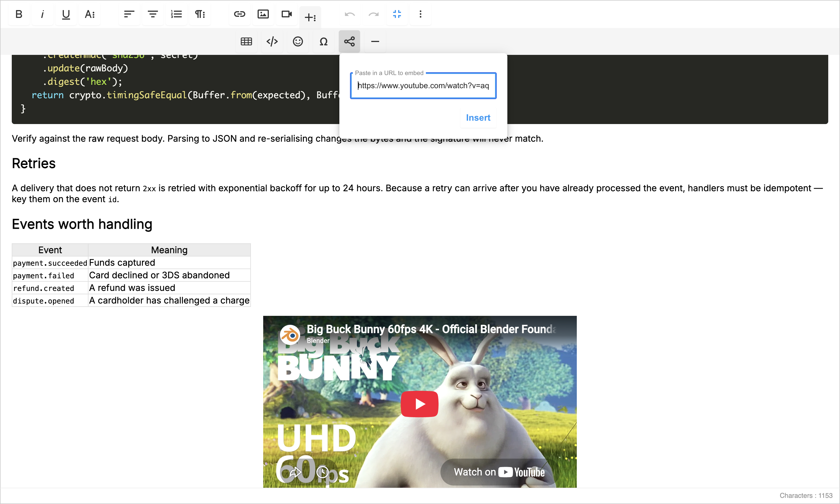The image size is (840, 504).
Task: Toggle underline formatting
Action: click(x=66, y=14)
